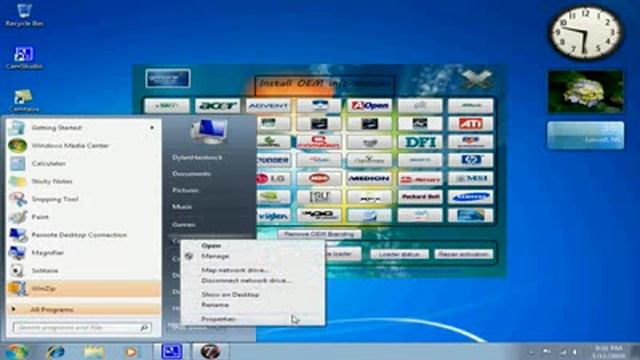Click the LG logo button
This screenshot has height=360, width=640.
pos(273,178)
